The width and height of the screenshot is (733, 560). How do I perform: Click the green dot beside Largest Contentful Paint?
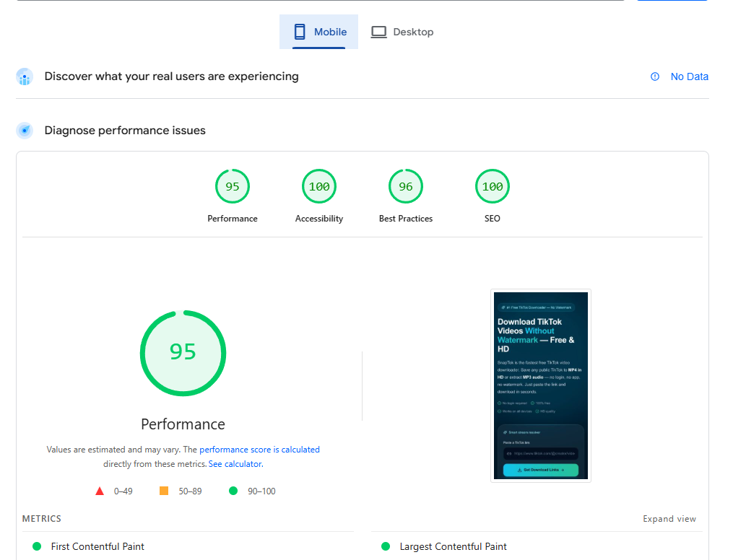(x=386, y=546)
